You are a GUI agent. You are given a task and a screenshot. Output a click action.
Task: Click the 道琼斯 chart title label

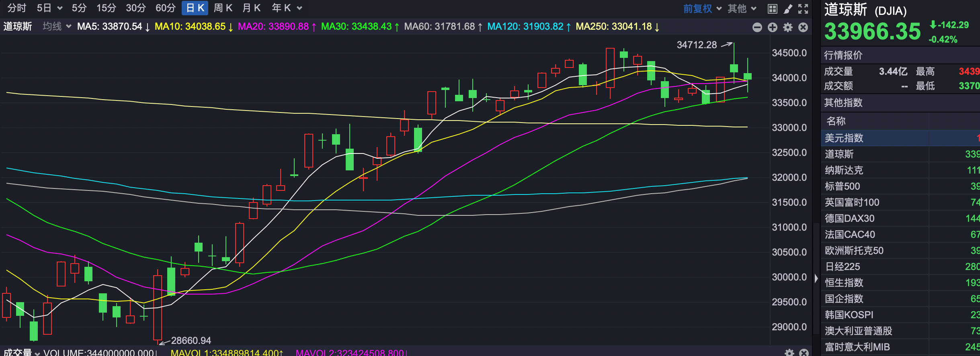[x=18, y=27]
